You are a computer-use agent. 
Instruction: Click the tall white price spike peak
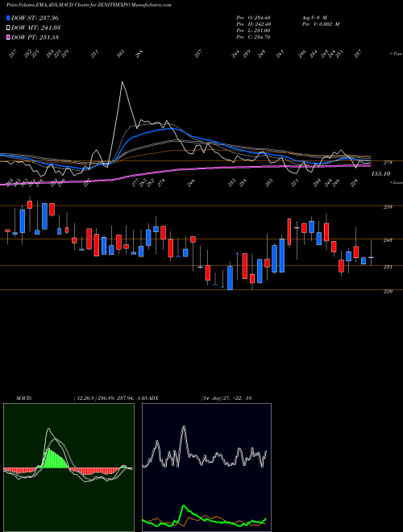(123, 82)
